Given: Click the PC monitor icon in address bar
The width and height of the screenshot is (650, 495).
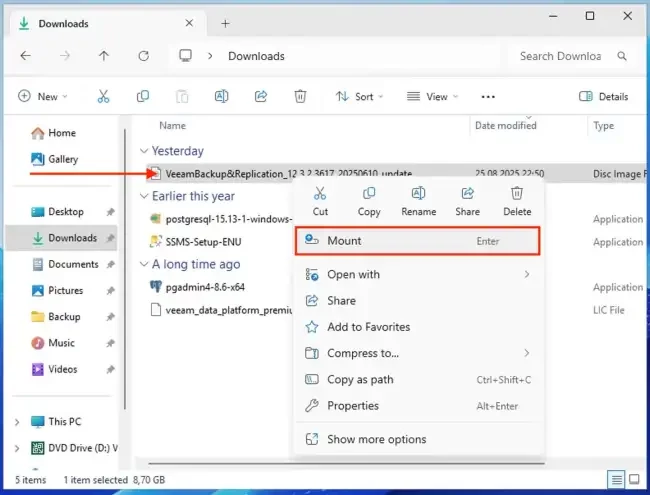Looking at the screenshot, I should (185, 56).
